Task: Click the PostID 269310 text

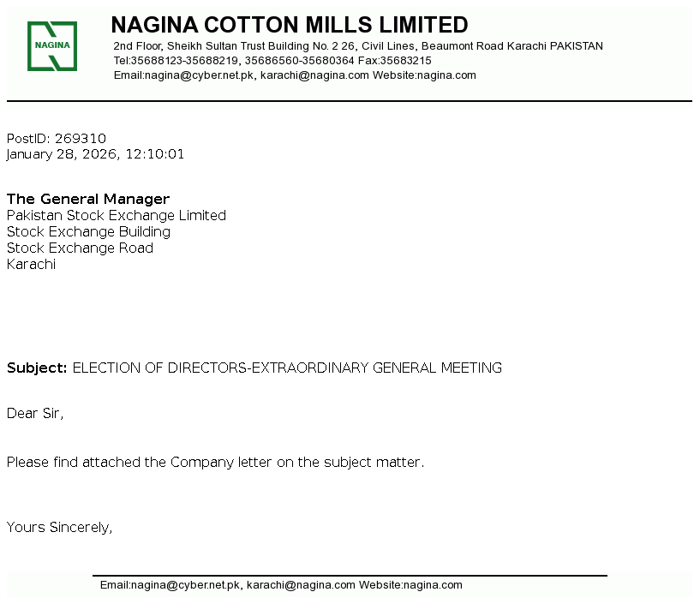Action: (x=57, y=139)
